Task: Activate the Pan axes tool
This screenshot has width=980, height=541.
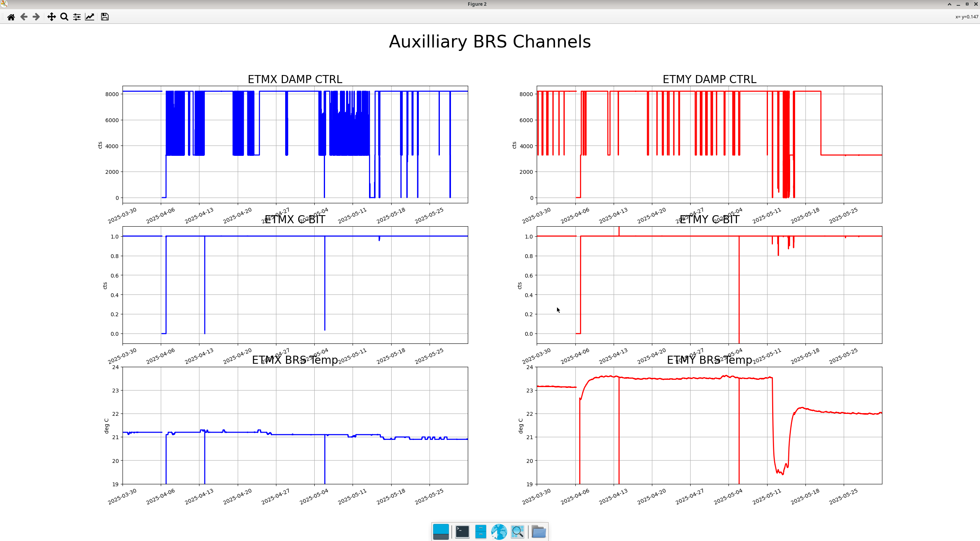Action: (51, 17)
